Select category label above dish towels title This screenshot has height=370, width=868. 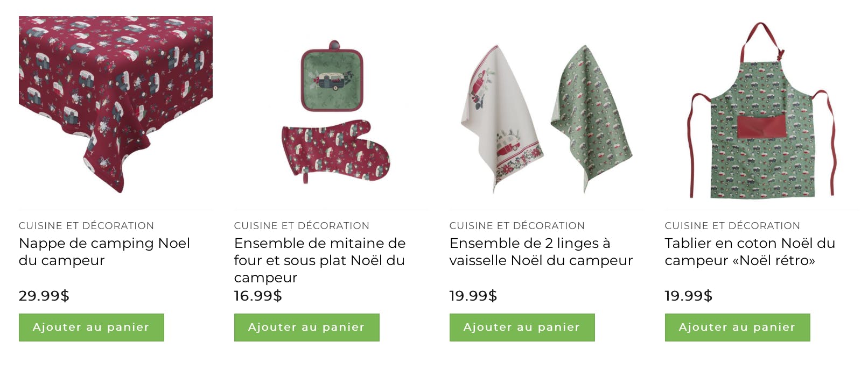pos(517,226)
